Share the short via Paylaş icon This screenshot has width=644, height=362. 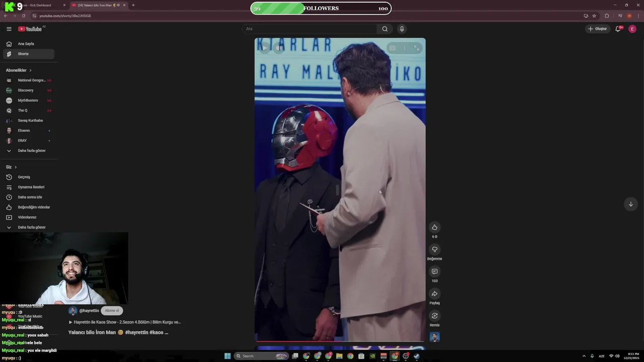pyautogui.click(x=435, y=294)
